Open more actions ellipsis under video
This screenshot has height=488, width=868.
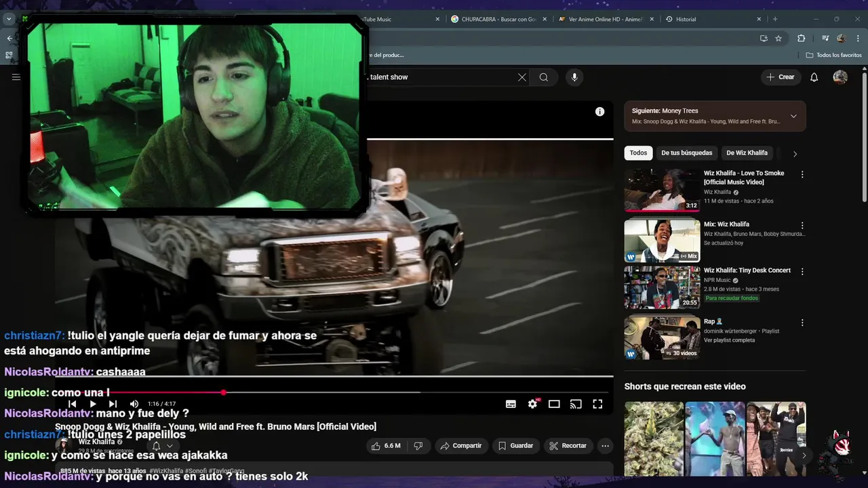tap(605, 446)
